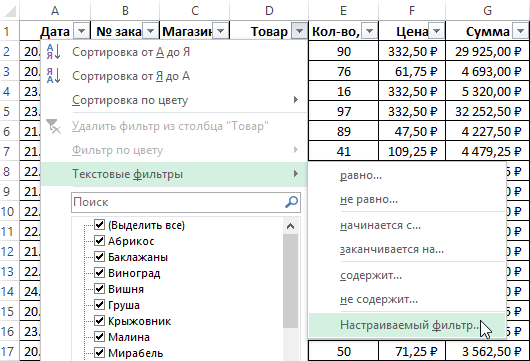The width and height of the screenshot is (530, 361).
Task: Open the Цена column filter dropdown
Action: (x=436, y=31)
